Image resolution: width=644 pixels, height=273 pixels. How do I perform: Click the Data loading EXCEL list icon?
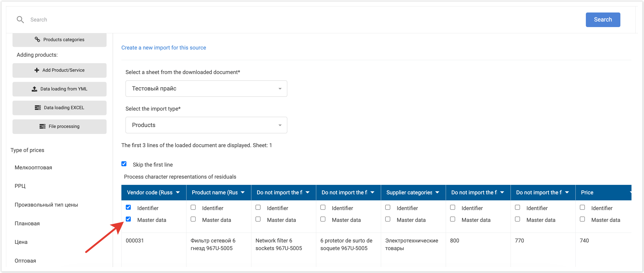[x=38, y=108]
